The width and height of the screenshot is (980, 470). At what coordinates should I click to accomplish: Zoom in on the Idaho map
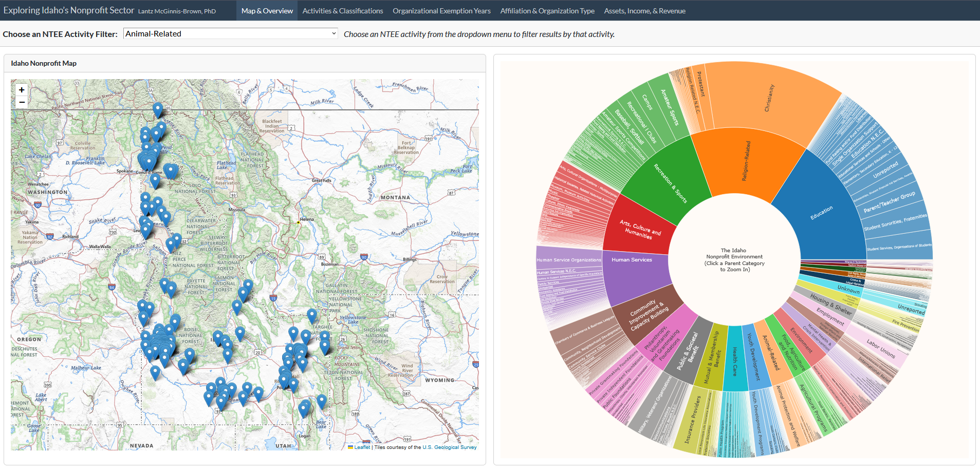[x=22, y=90]
